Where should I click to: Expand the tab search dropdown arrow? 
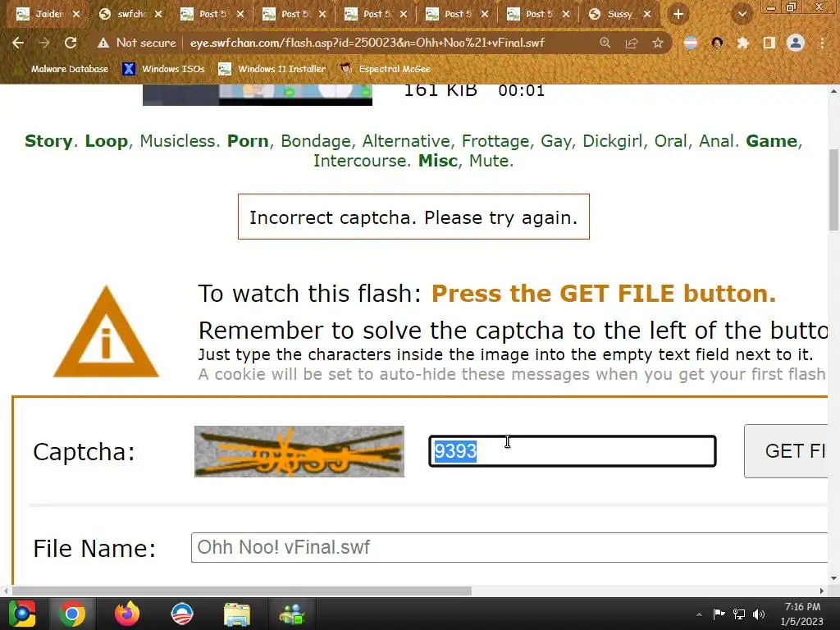click(742, 15)
